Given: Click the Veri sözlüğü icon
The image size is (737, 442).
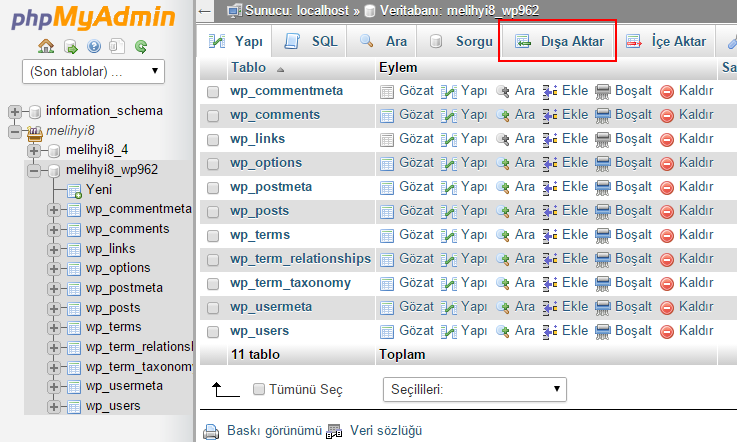Looking at the screenshot, I should (334, 431).
